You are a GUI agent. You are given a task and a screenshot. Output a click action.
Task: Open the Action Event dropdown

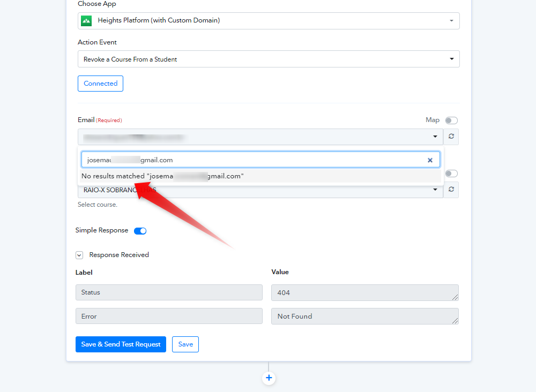(x=268, y=59)
